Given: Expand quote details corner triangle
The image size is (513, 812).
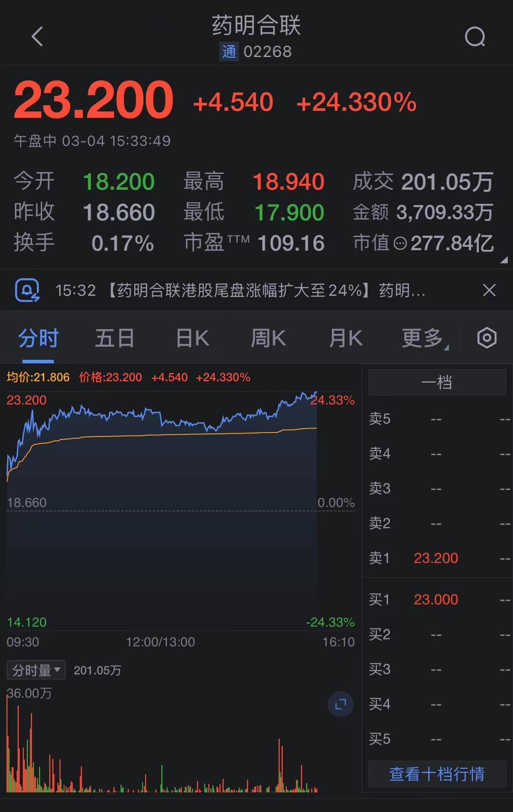Looking at the screenshot, I should pos(504,260).
